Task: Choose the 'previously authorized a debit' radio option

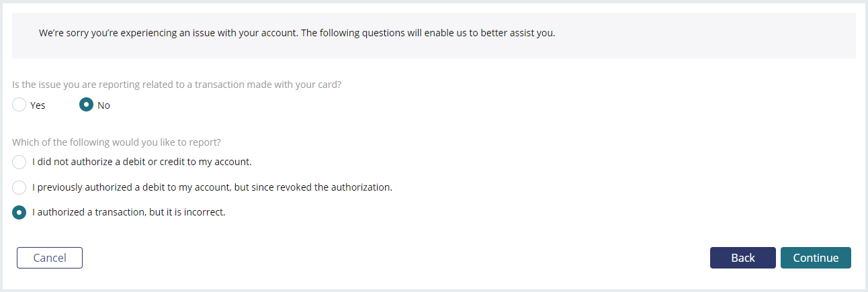Action: pyautogui.click(x=19, y=187)
